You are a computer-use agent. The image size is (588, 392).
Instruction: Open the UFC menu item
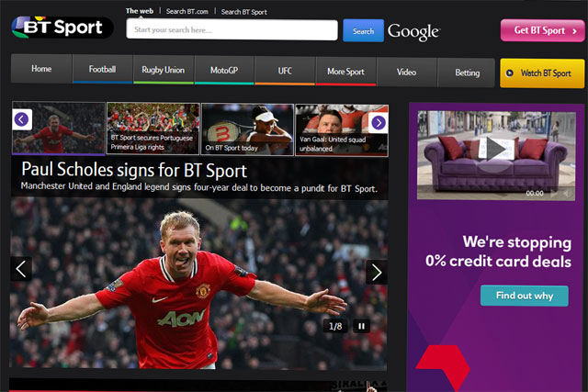pyautogui.click(x=285, y=71)
